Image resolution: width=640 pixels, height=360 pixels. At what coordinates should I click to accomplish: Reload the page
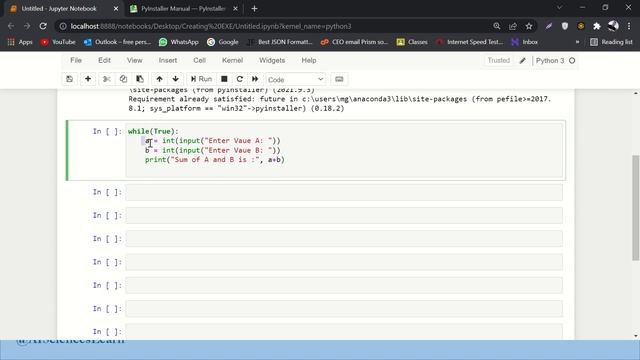click(43, 26)
